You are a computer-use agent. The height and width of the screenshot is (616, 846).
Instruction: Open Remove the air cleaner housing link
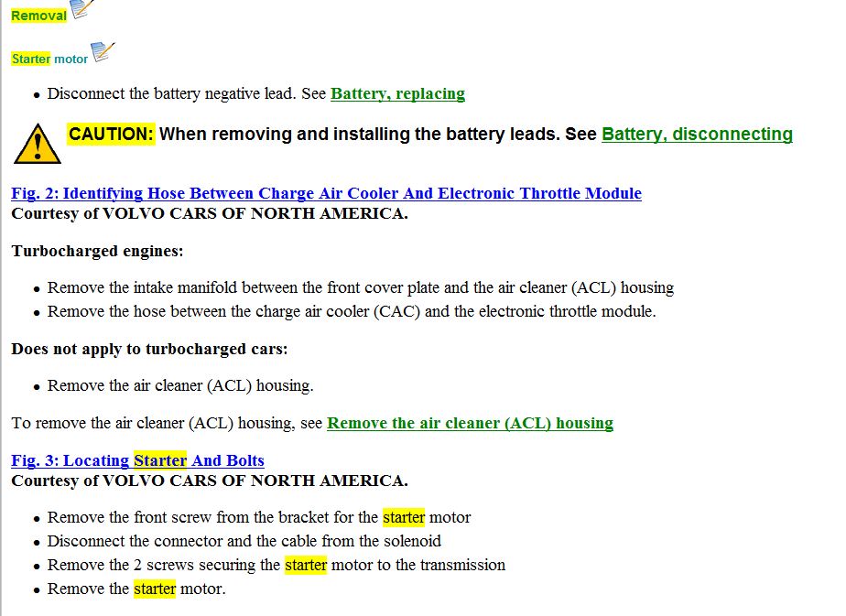point(470,423)
